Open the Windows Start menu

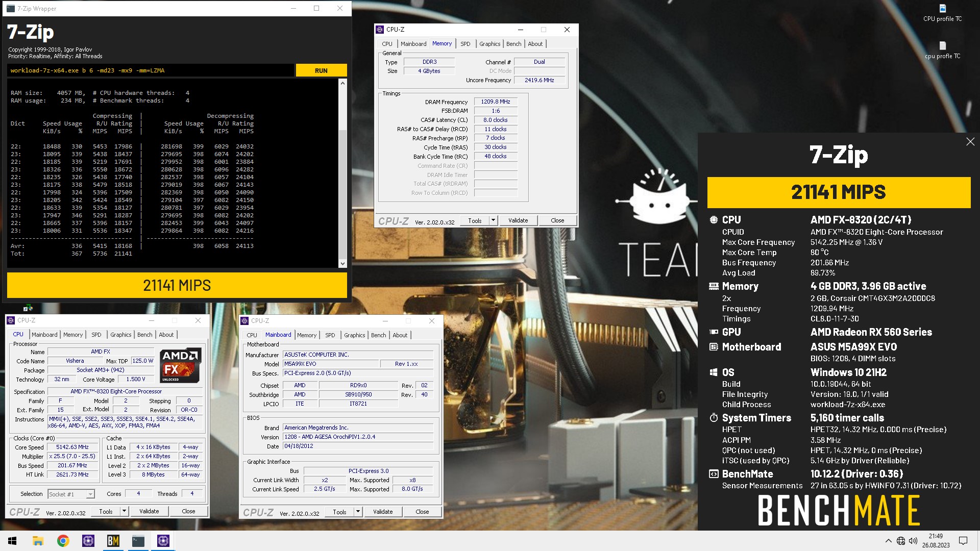tap(12, 541)
